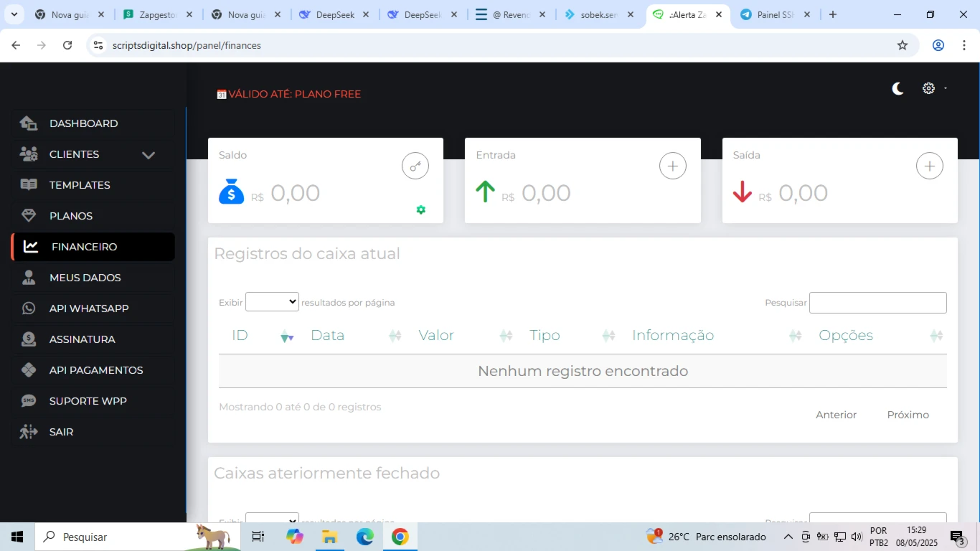
Task: Open the Windows notification center
Action: coord(958,537)
